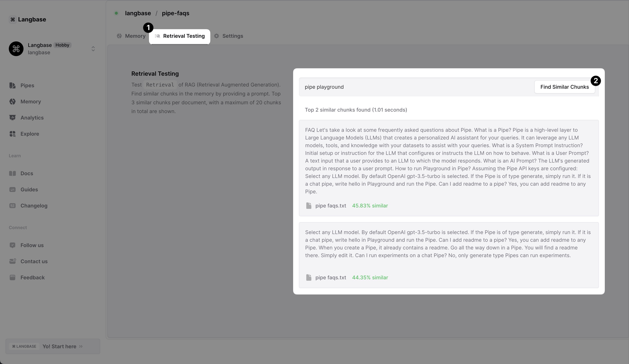Expand the Langbase Hobby account switcher

click(93, 49)
